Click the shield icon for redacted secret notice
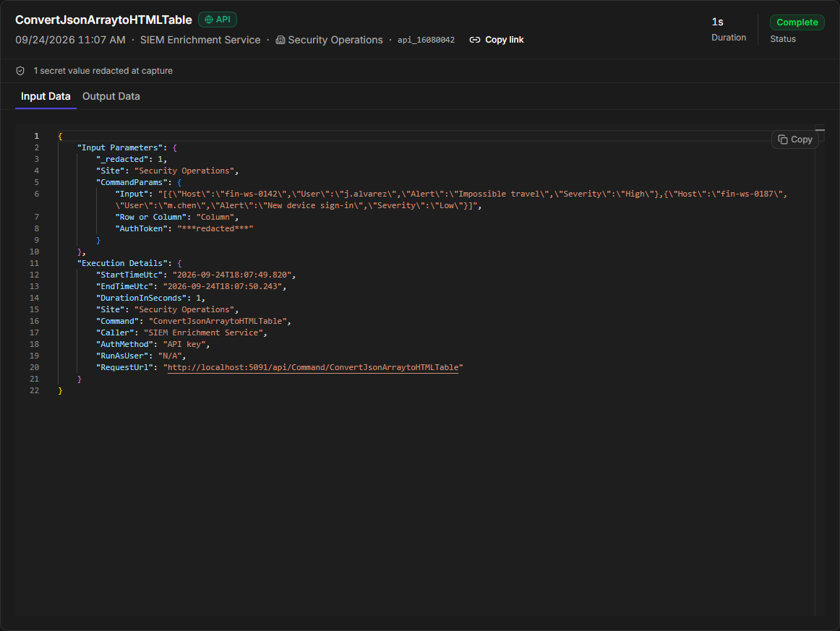The height and width of the screenshot is (631, 840). click(x=20, y=71)
